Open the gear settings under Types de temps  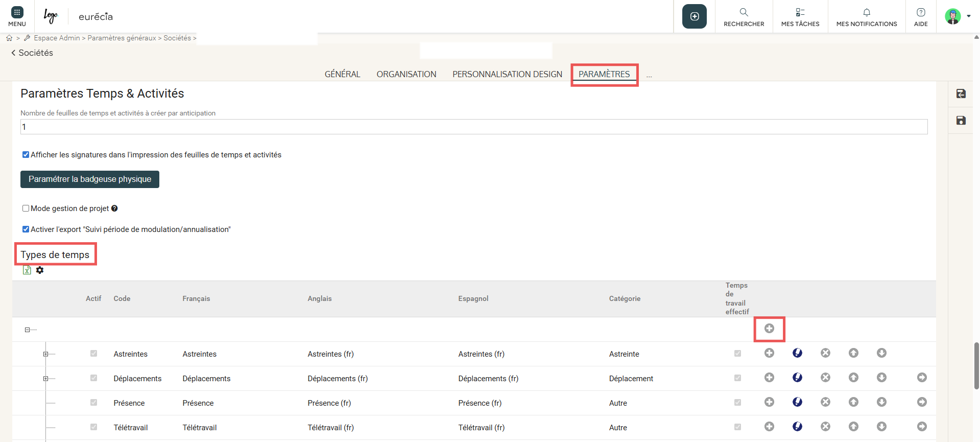(x=40, y=270)
